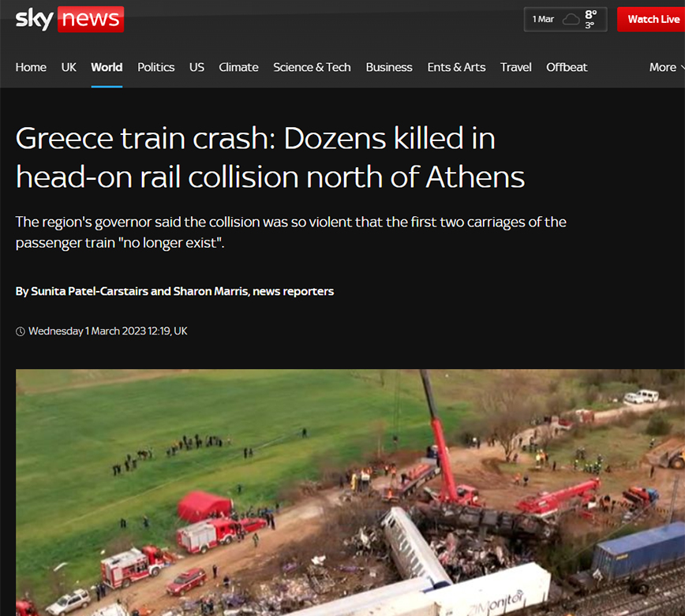Image resolution: width=685 pixels, height=616 pixels.
Task: Open the UK news section
Action: tap(69, 67)
